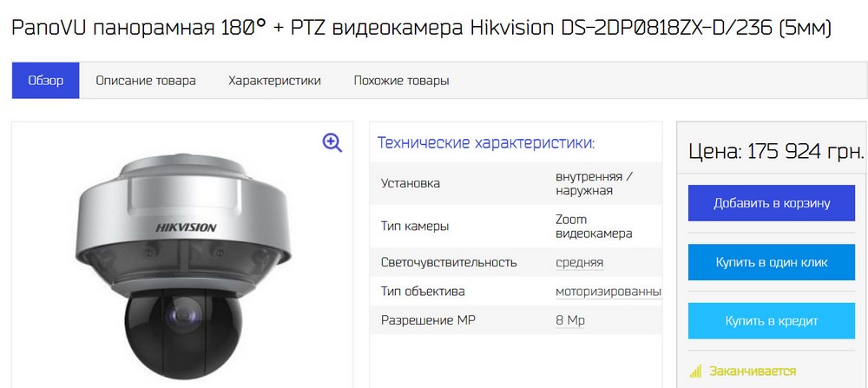Click the stock level bars icon
868x388 pixels.
695,371
